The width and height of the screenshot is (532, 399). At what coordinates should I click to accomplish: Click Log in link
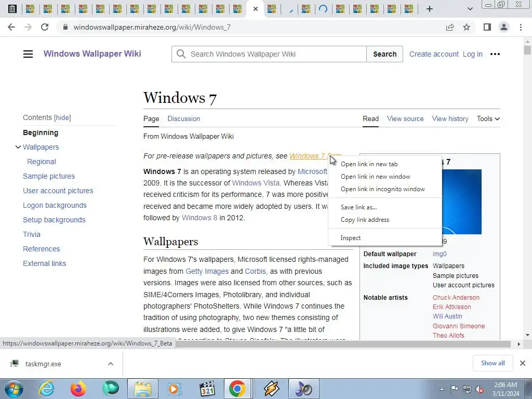[473, 54]
